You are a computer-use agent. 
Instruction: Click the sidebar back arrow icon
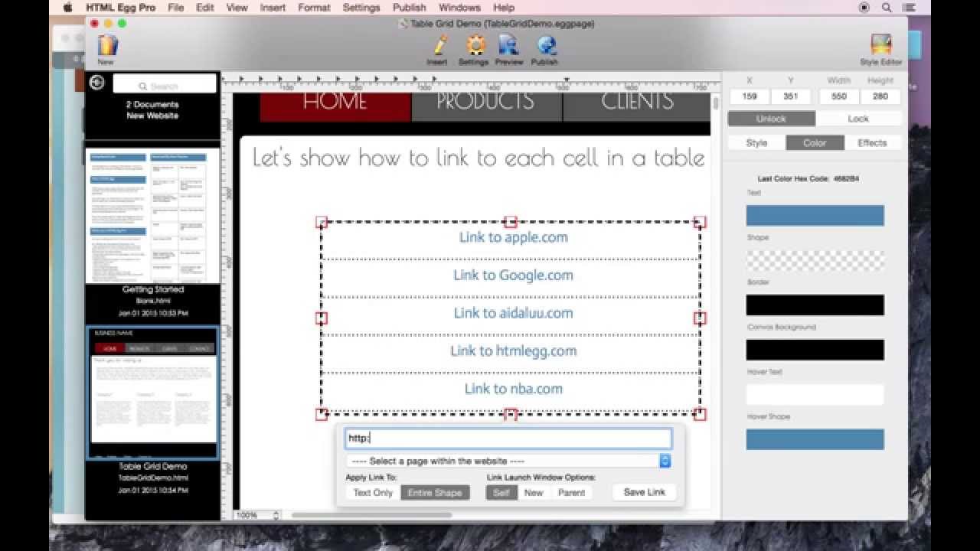pos(97,83)
